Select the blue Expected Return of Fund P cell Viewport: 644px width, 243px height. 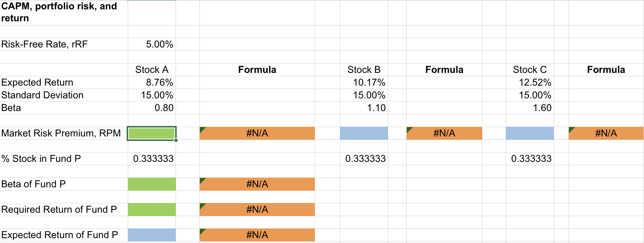[152, 235]
